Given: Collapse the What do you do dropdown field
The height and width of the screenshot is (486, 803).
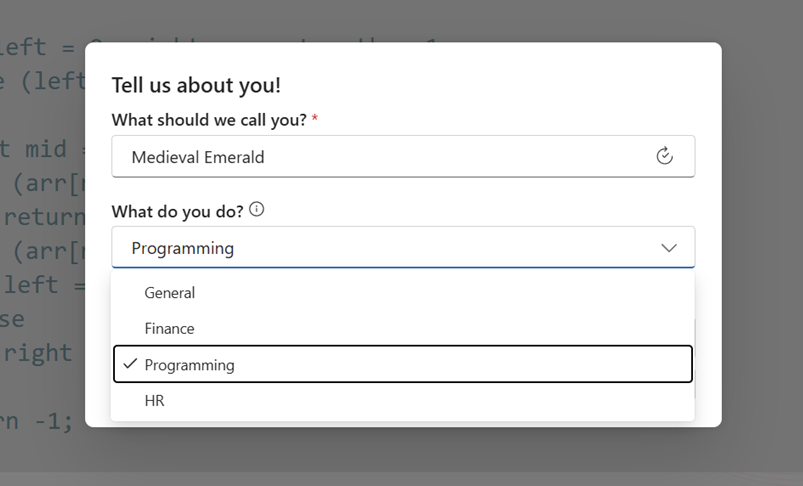Looking at the screenshot, I should 403,247.
